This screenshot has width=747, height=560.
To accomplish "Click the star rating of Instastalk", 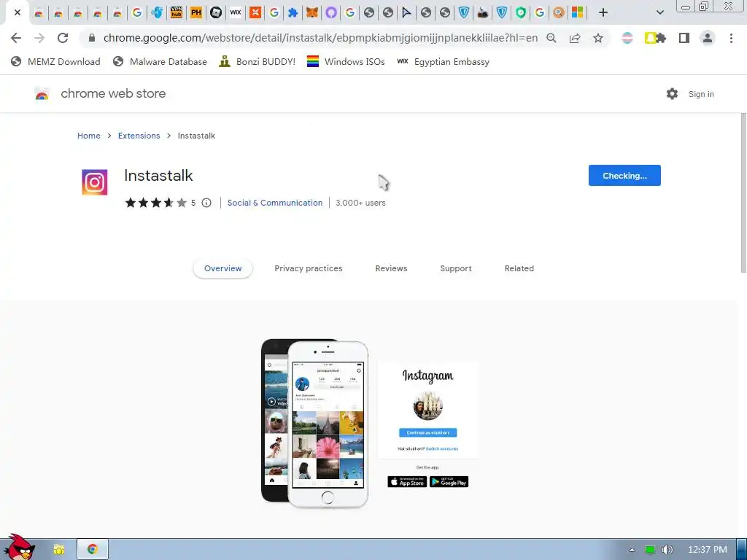I will [x=156, y=203].
